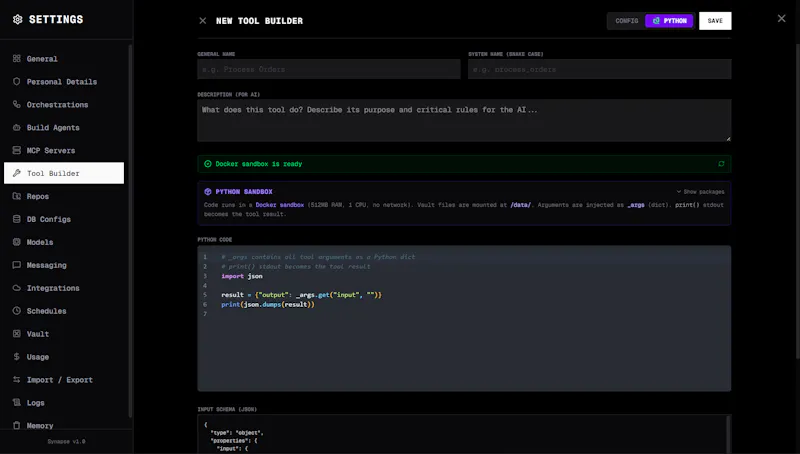Click the 'Docker sandbox is ready' text
This screenshot has width=800, height=454.
pyautogui.click(x=259, y=164)
